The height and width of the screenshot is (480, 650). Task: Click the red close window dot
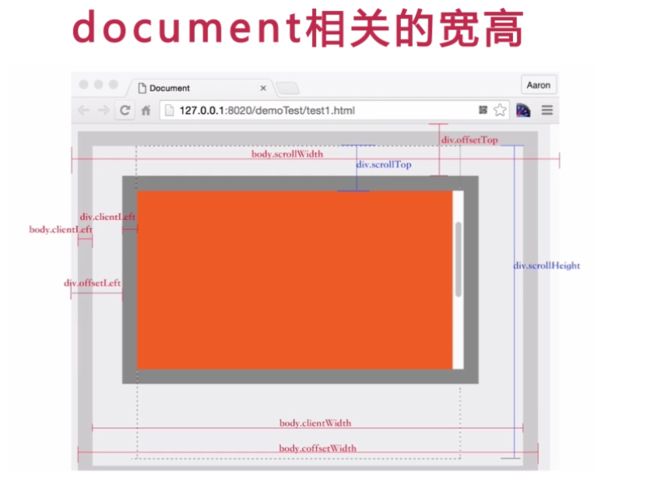[84, 85]
